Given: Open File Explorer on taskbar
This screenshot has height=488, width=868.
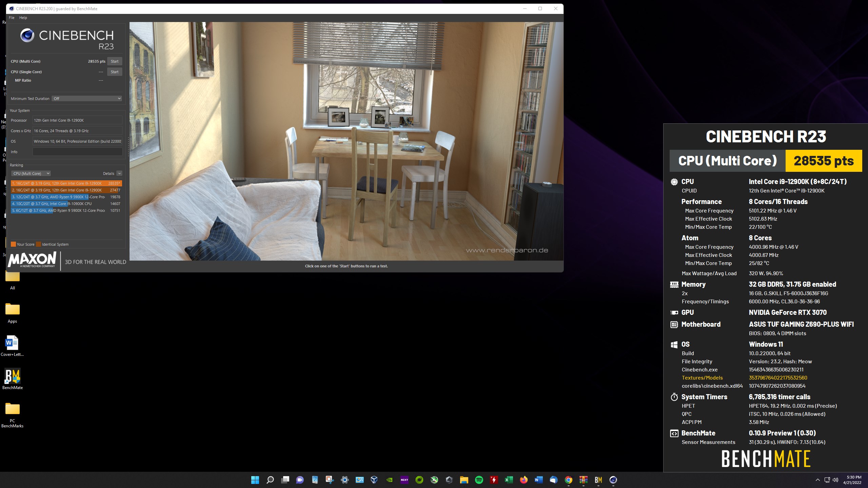Looking at the screenshot, I should click(x=464, y=480).
